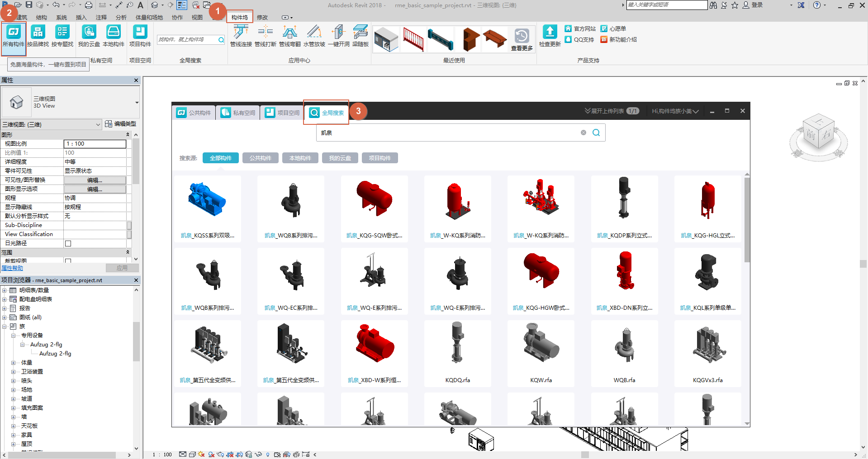Select the 本地构件 source filter

coord(300,158)
